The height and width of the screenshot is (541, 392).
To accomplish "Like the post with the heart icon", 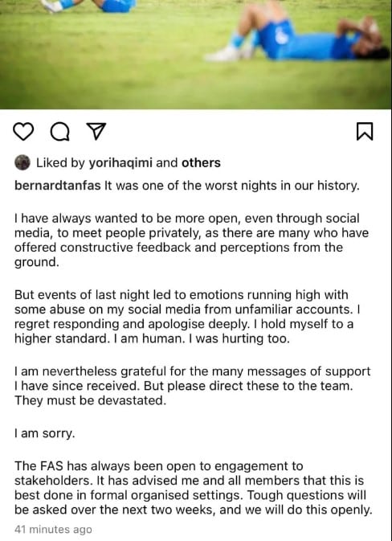I will (23, 132).
